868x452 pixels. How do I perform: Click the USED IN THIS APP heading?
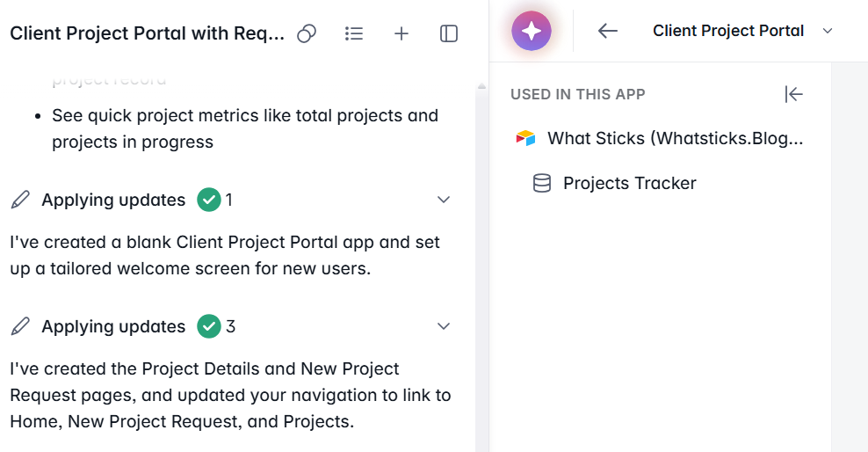pyautogui.click(x=578, y=94)
